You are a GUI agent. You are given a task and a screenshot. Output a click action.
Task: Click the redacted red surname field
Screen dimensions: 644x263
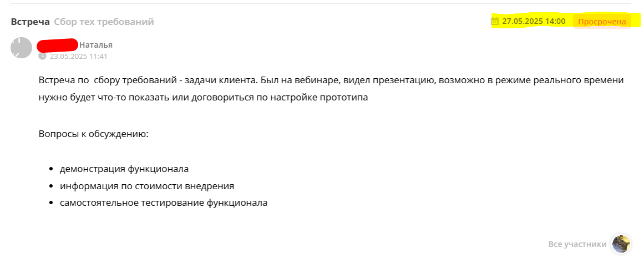coord(58,44)
